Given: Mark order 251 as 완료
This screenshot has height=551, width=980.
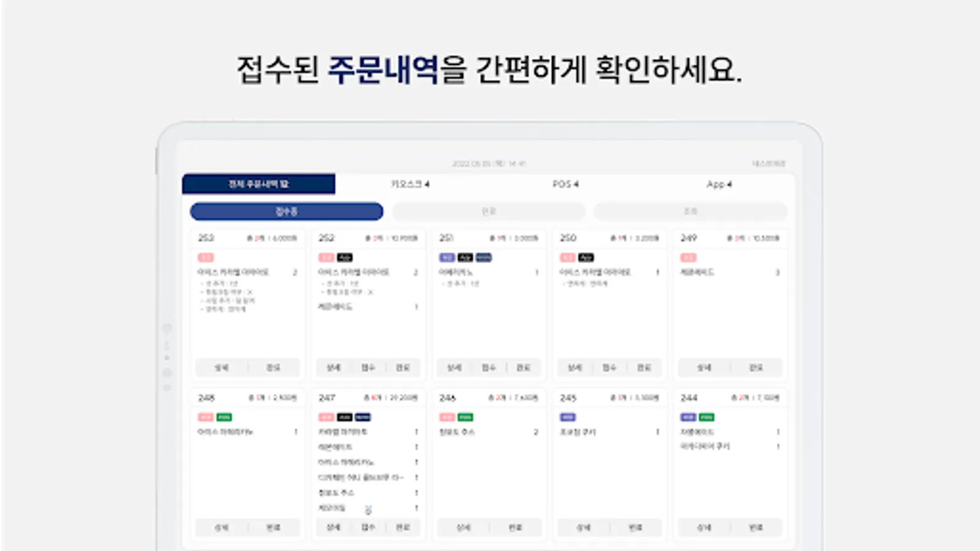Looking at the screenshot, I should click(x=523, y=367).
